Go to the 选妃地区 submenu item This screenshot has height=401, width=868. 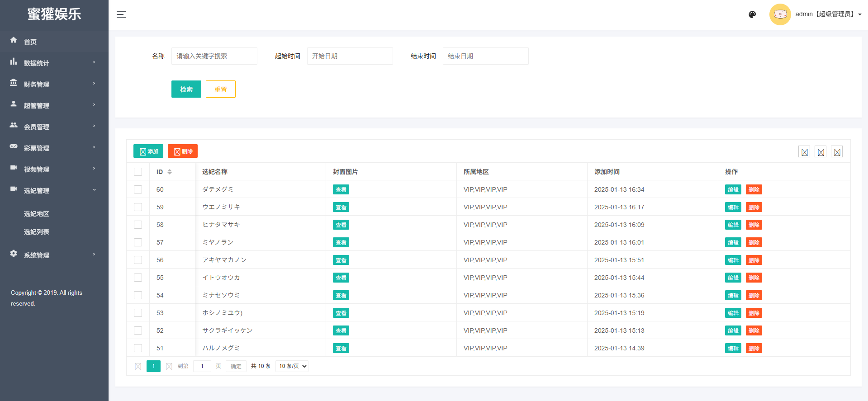click(x=37, y=214)
